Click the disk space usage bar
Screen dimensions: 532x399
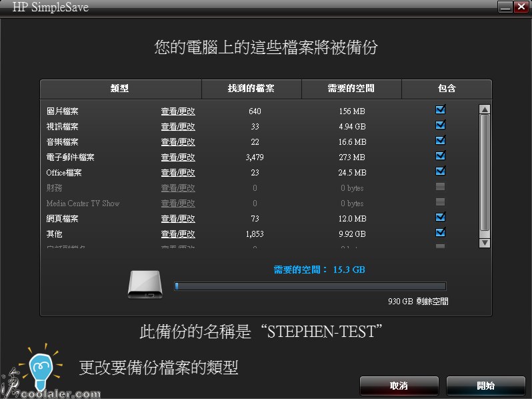pyautogui.click(x=310, y=286)
